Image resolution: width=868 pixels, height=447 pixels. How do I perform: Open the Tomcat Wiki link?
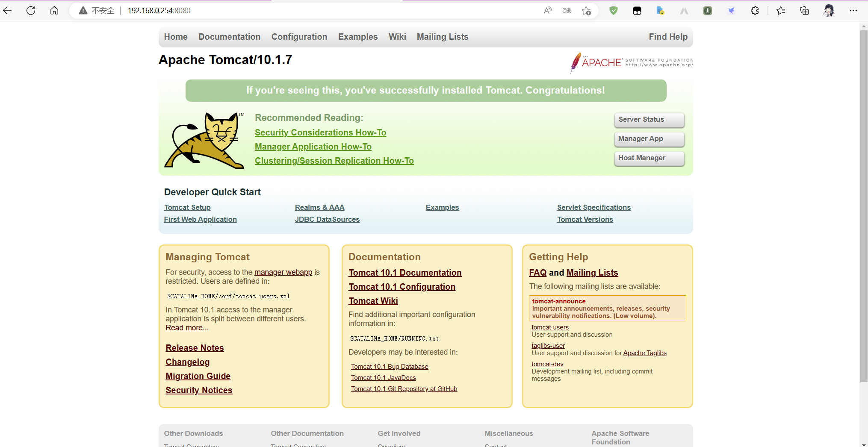point(373,301)
